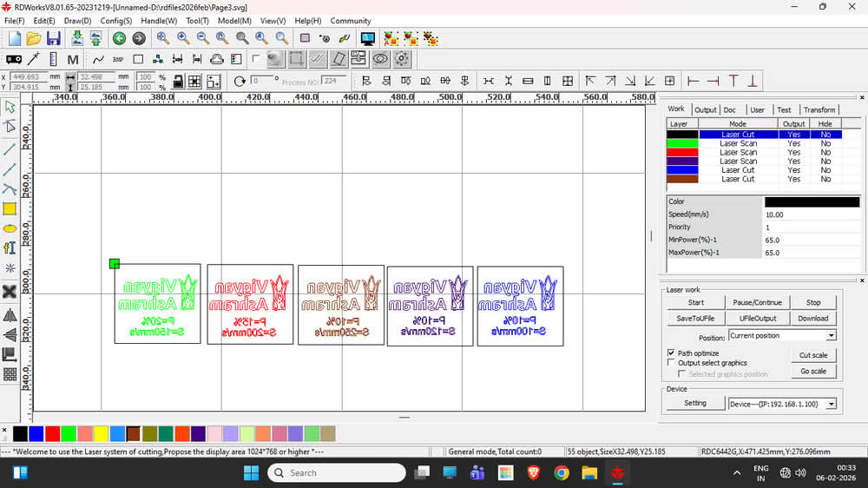Click the Import icon with down arrow
The image size is (868, 488).
77,38
